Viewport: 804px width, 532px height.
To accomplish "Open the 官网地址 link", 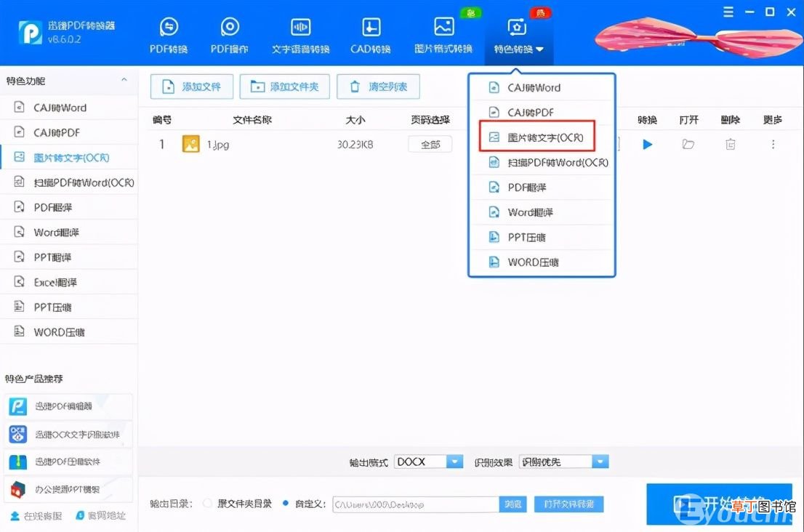I will pyautogui.click(x=100, y=515).
